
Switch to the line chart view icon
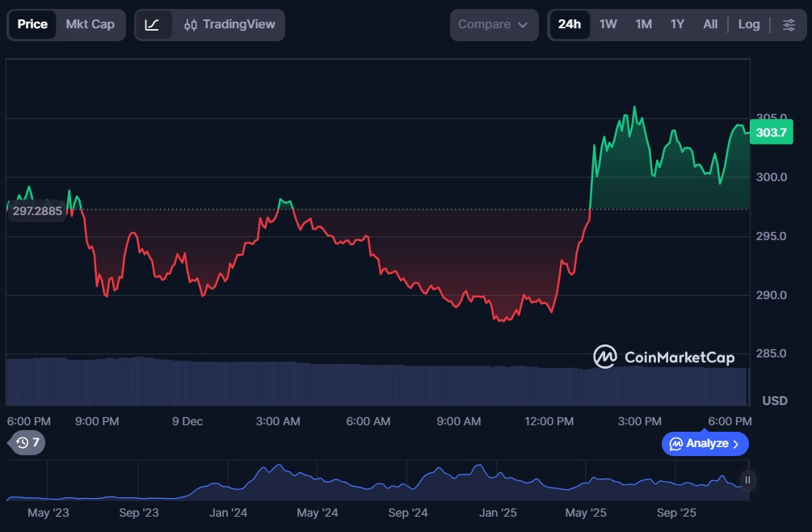pos(152,24)
